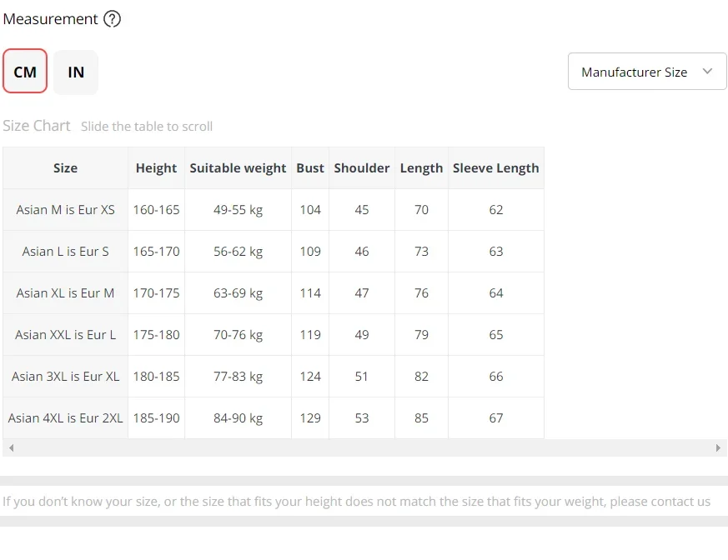Select the Height column header

(157, 168)
